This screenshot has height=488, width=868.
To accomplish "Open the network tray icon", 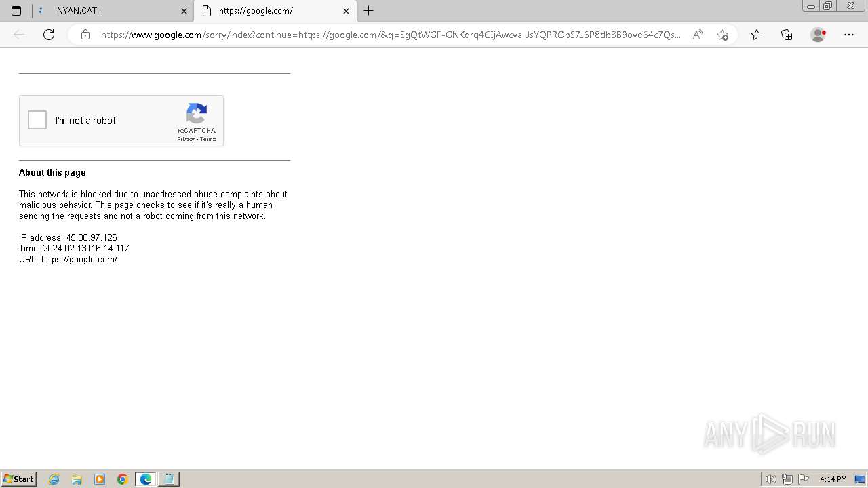I will (x=787, y=479).
